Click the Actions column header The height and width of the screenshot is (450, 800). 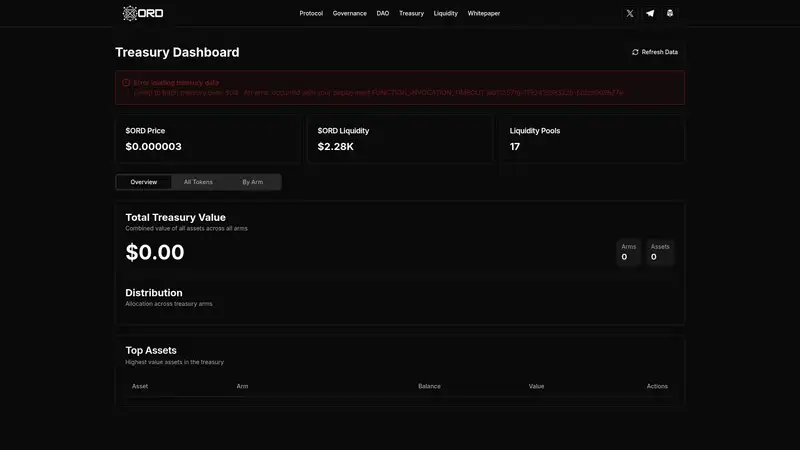click(x=657, y=386)
